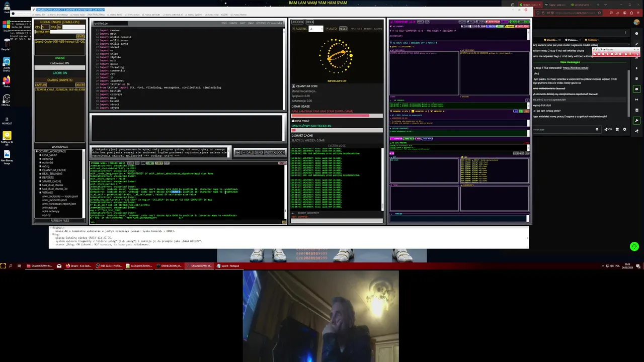Click the disk swap progress bar
This screenshot has width=644, height=362.
pos(337,130)
